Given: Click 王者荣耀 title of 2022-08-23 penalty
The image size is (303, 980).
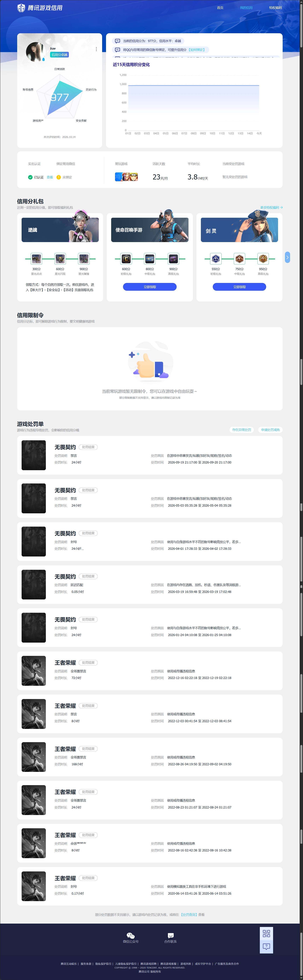Looking at the screenshot, I should (65, 792).
